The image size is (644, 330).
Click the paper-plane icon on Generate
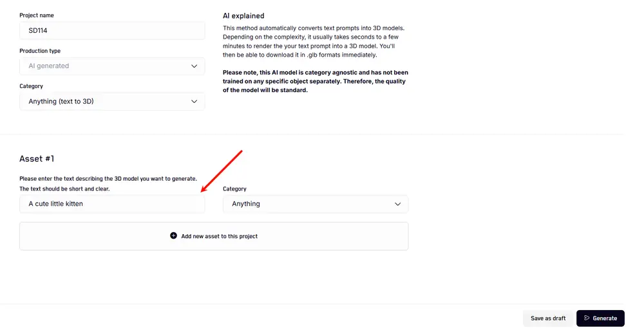coord(587,318)
